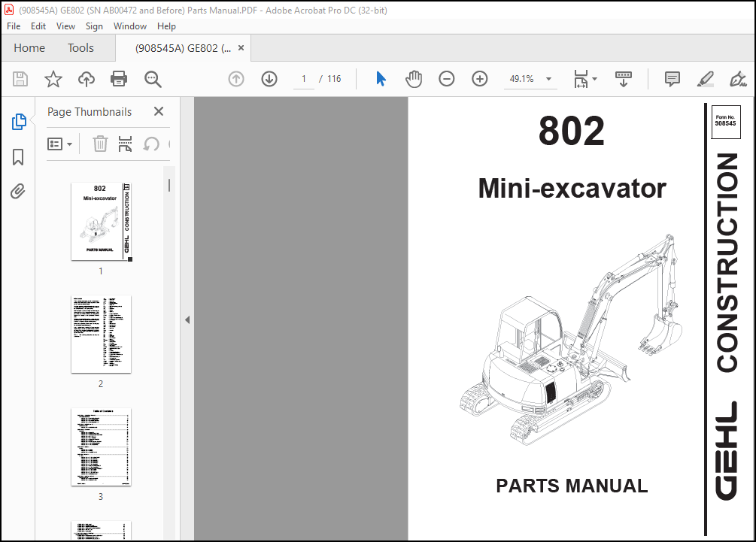The image size is (756, 542).
Task: Open the Sign document pen tool
Action: click(738, 79)
